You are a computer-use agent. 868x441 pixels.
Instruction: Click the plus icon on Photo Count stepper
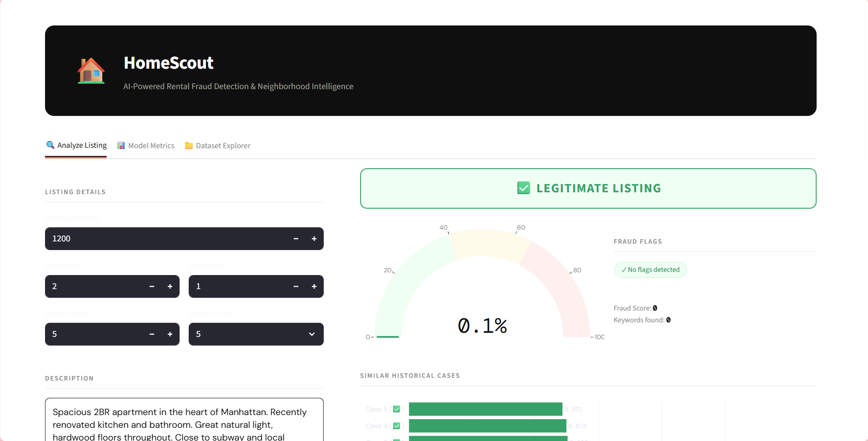tap(170, 334)
